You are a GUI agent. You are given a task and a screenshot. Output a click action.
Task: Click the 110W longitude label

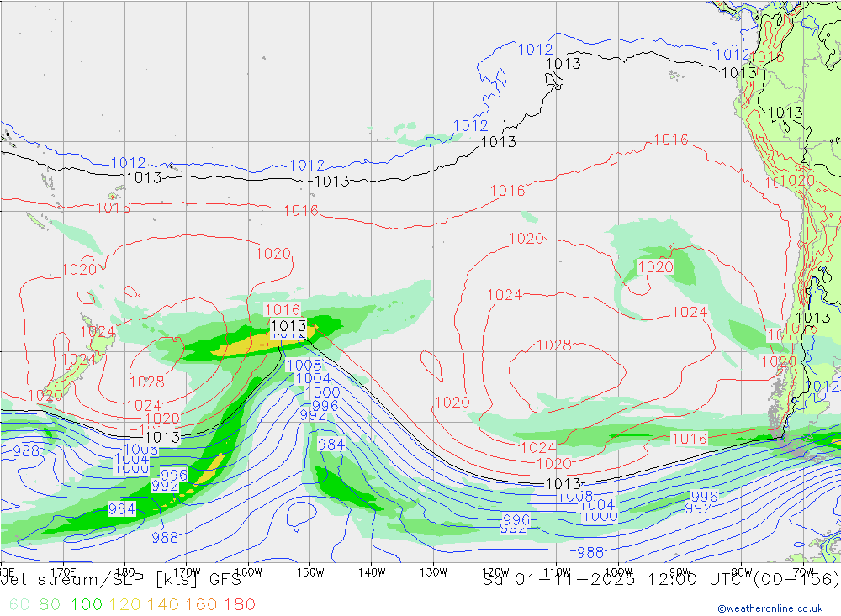pos(557,572)
